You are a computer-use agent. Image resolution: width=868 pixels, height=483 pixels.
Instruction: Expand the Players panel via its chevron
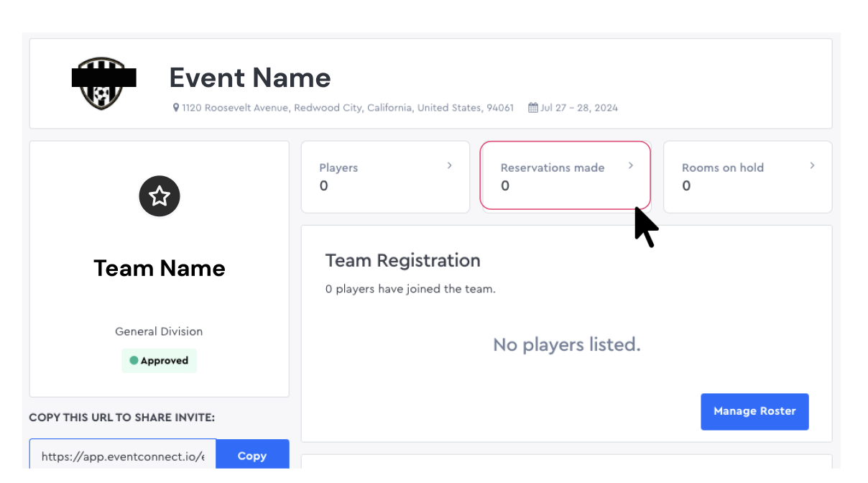(448, 165)
